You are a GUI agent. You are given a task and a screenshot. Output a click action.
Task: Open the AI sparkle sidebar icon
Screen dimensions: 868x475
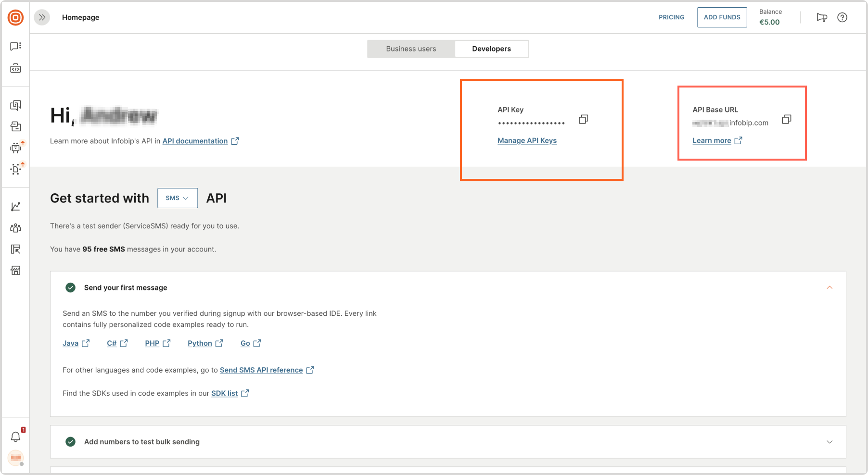coord(15,169)
